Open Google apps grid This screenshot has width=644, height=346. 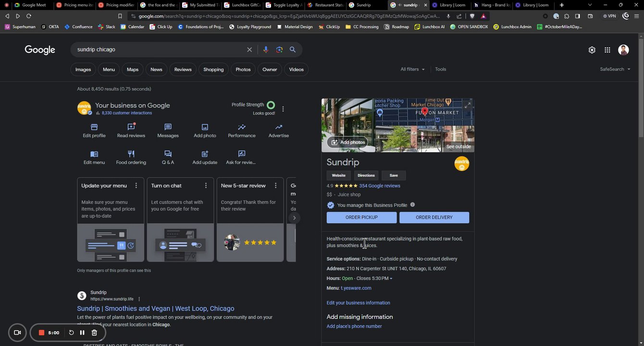[x=607, y=50]
